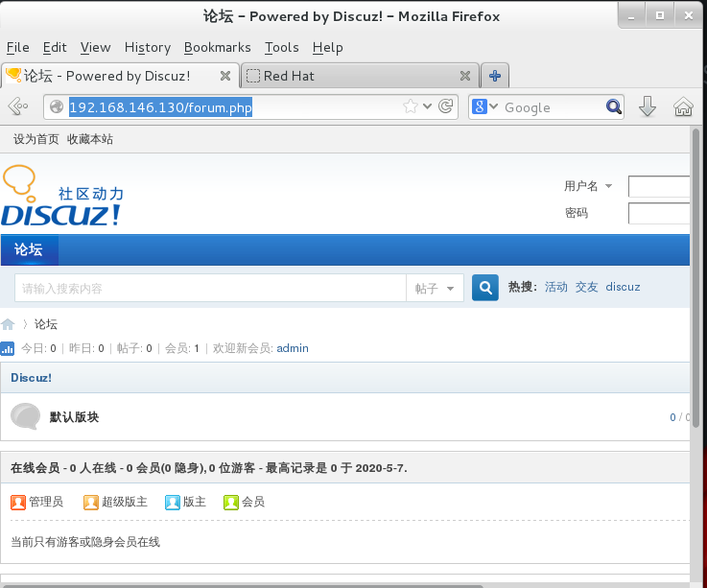The image size is (707, 588).
Task: Open Google search engine selector icon
Action: coord(480,106)
